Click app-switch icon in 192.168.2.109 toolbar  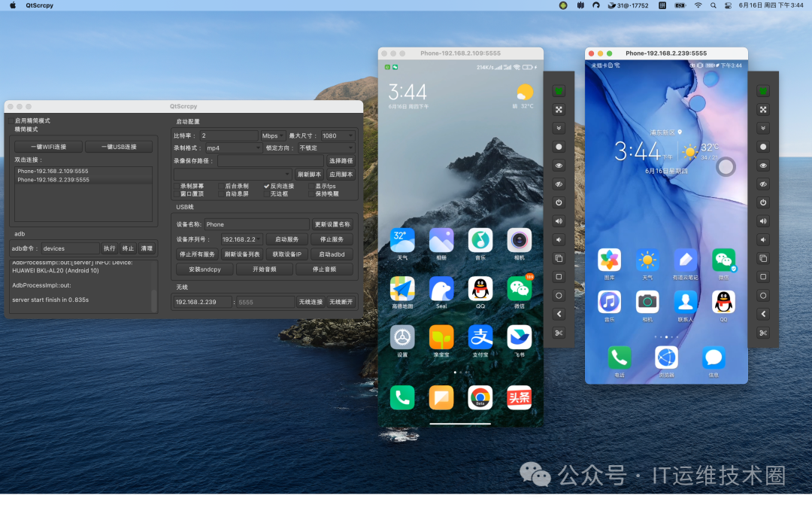pos(559,258)
